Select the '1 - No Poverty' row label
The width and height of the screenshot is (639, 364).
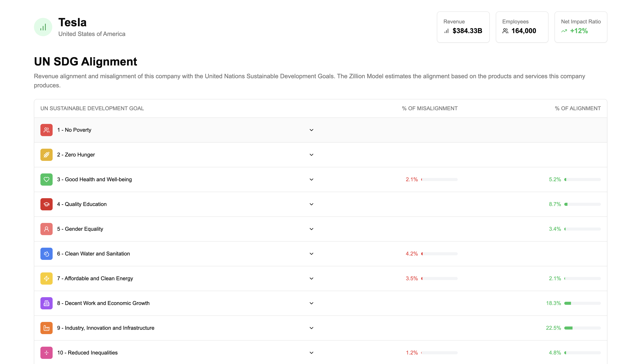tap(74, 130)
